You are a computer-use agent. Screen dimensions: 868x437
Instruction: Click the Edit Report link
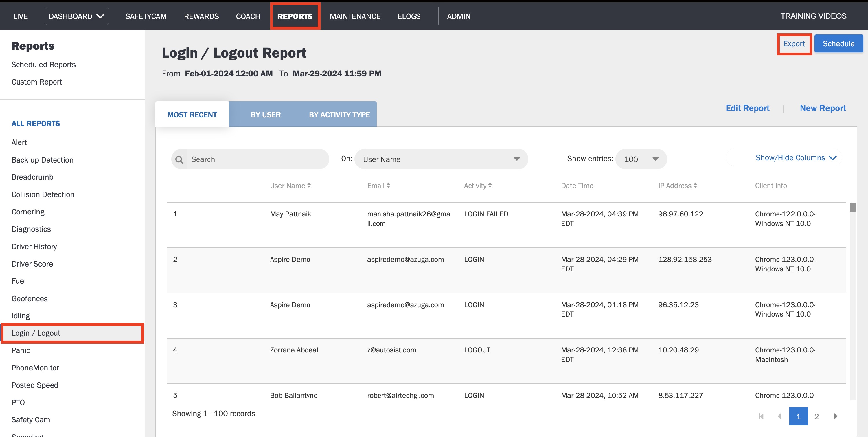(747, 108)
